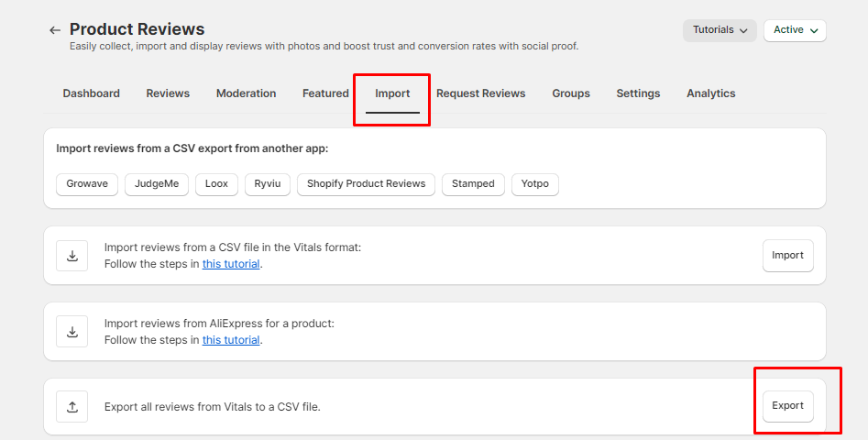Switch to the Dashboard tab

[91, 93]
